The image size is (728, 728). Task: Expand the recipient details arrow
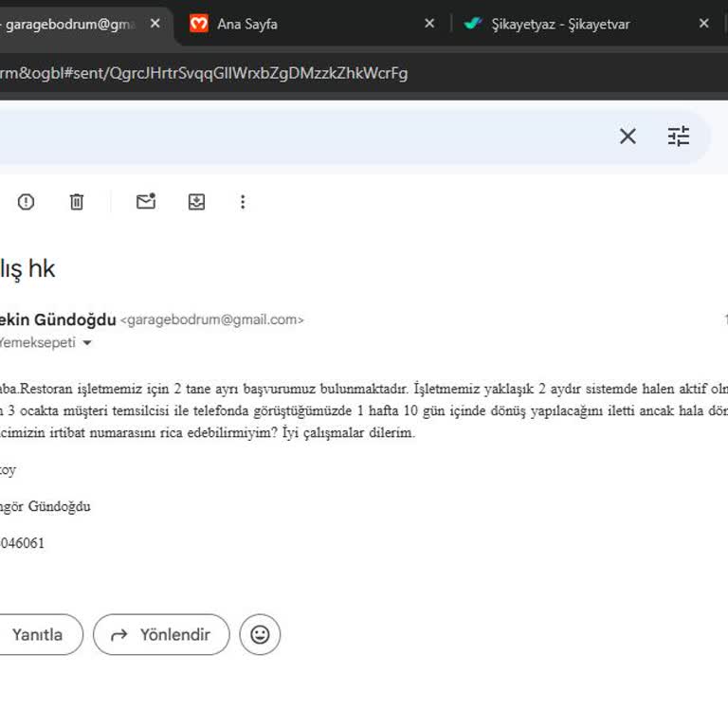pyautogui.click(x=87, y=343)
